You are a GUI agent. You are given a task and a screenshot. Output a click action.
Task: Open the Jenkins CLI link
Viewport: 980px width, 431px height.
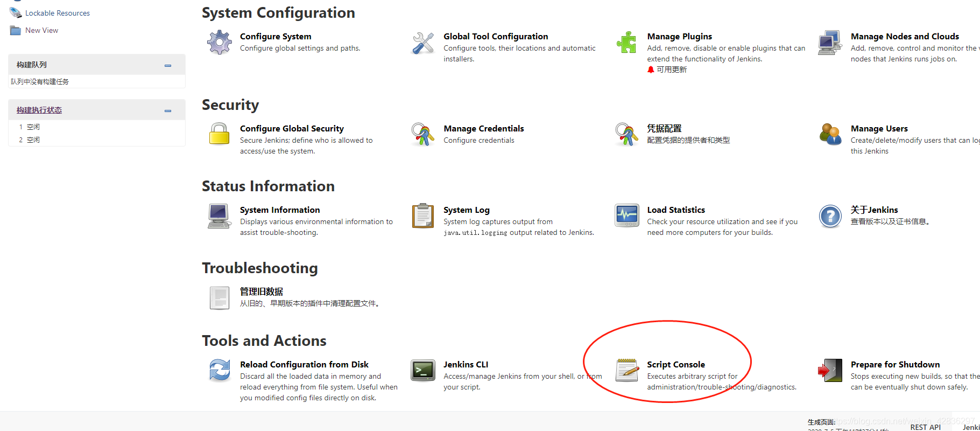[x=466, y=364]
